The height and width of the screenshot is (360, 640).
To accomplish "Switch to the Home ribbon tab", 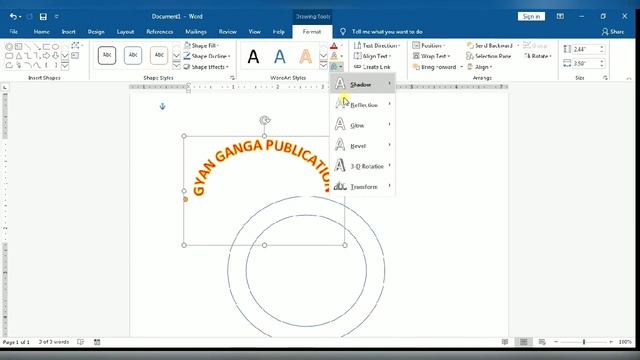I will 42,31.
